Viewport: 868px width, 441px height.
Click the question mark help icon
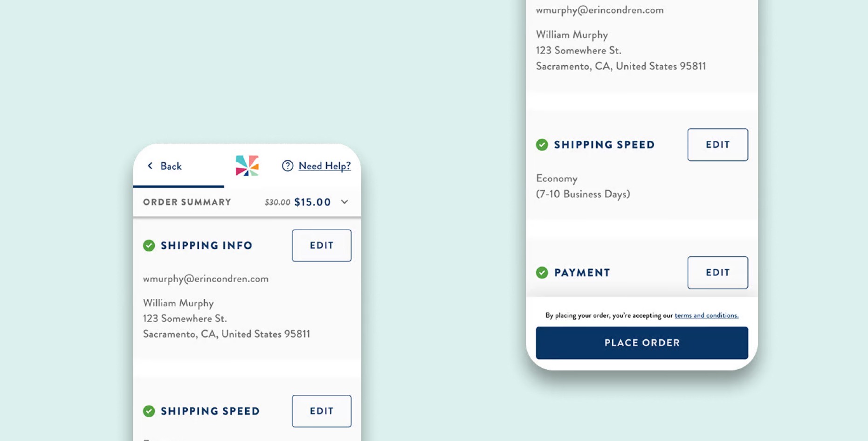(287, 165)
